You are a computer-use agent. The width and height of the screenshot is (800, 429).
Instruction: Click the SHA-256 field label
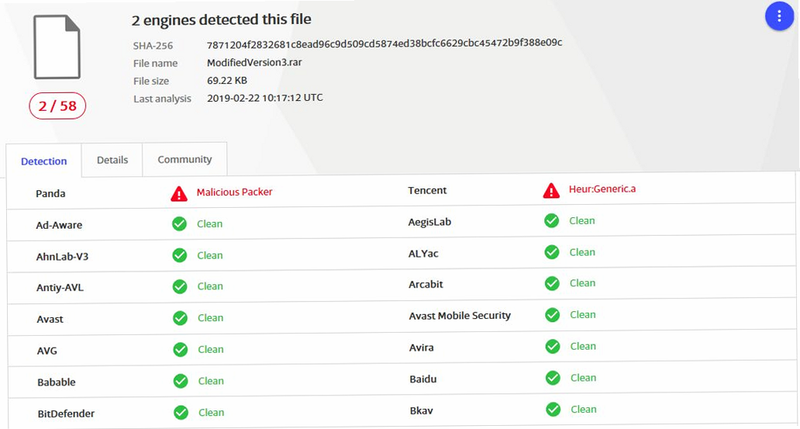[153, 46]
